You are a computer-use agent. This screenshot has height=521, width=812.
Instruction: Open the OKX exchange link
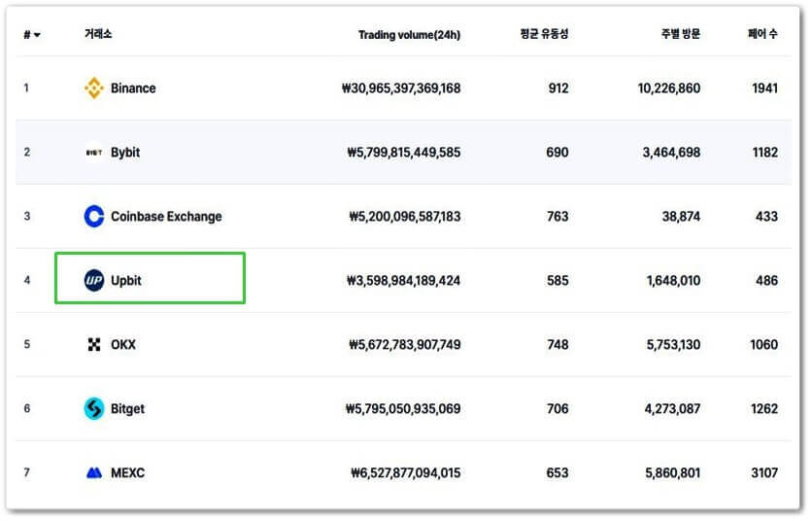(123, 345)
